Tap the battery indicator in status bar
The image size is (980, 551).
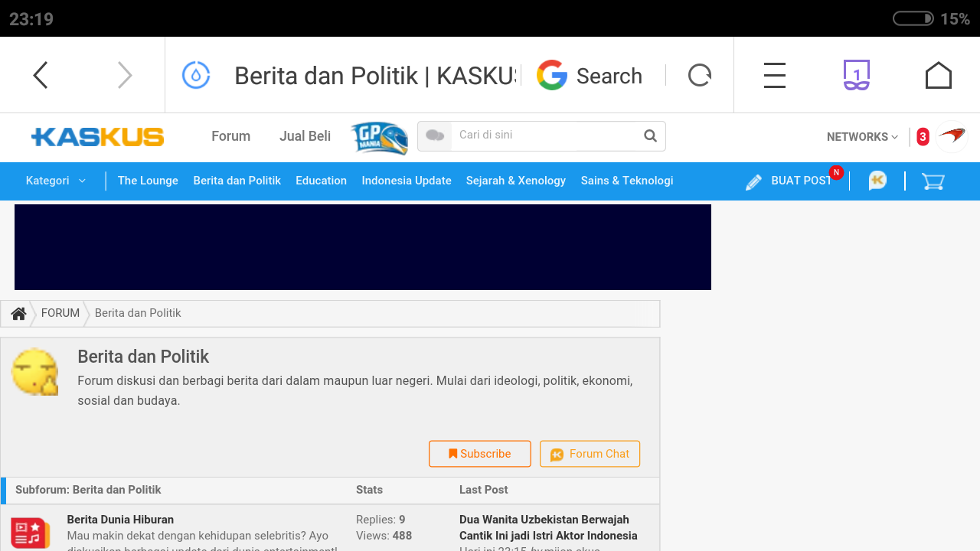click(x=913, y=18)
